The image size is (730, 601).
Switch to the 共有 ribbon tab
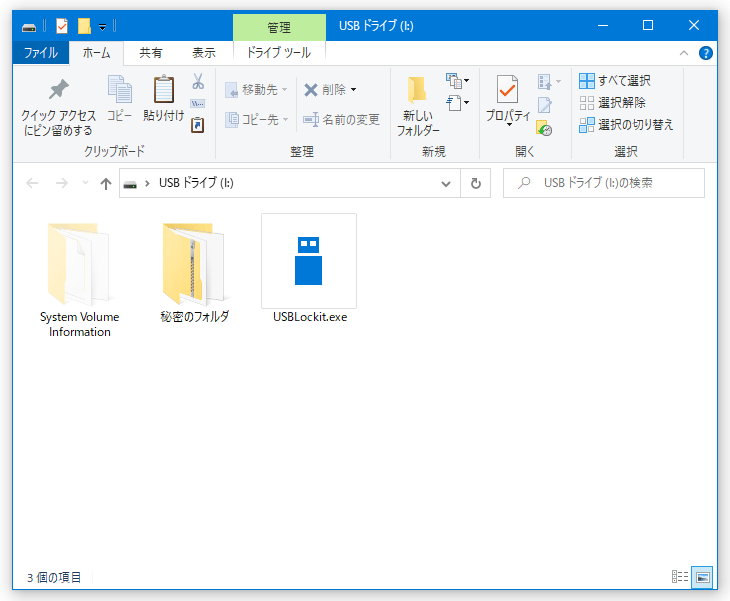[x=151, y=53]
